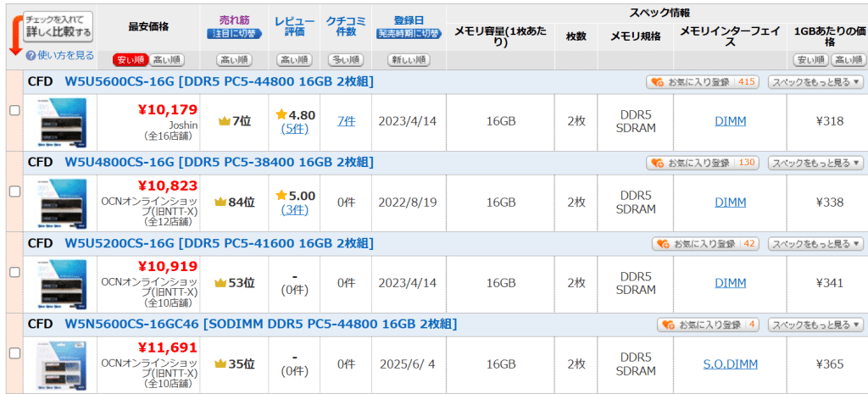Select the W5N5600CS-16GC46 compare checkbox

click(x=15, y=352)
